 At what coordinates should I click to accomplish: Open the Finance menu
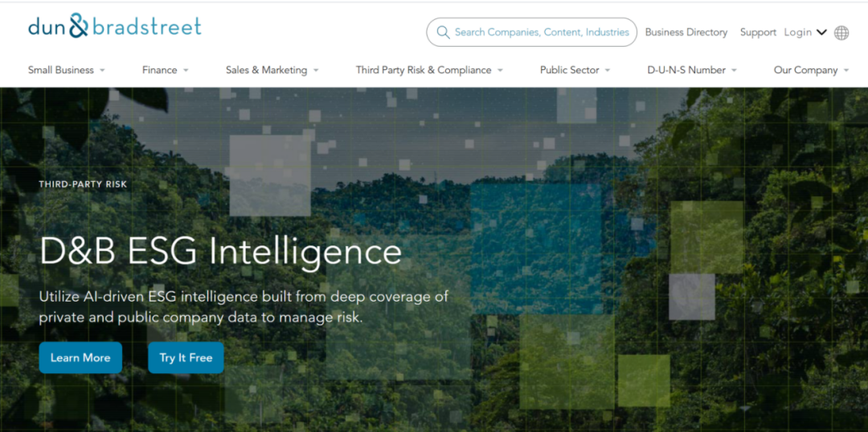pyautogui.click(x=159, y=70)
